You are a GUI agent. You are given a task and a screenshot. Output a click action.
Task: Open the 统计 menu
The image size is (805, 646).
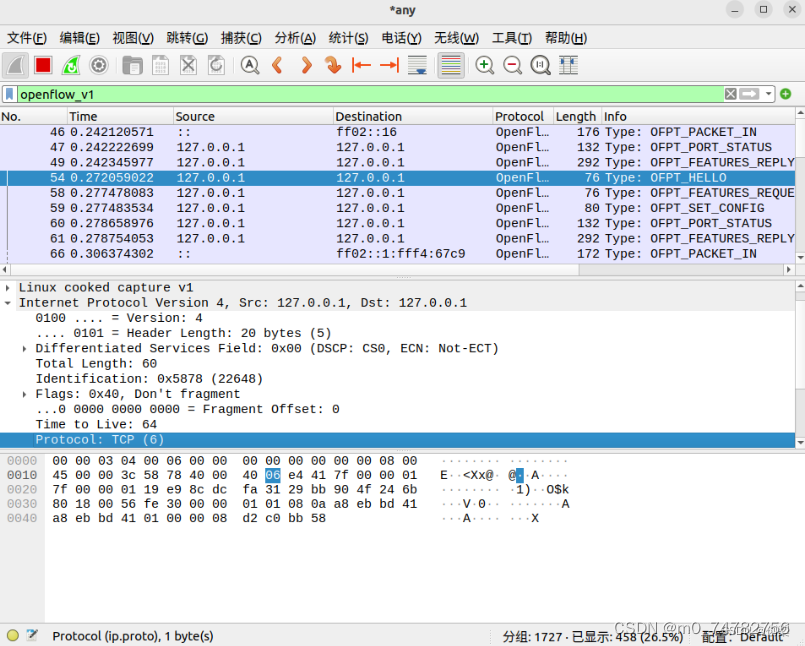point(348,37)
